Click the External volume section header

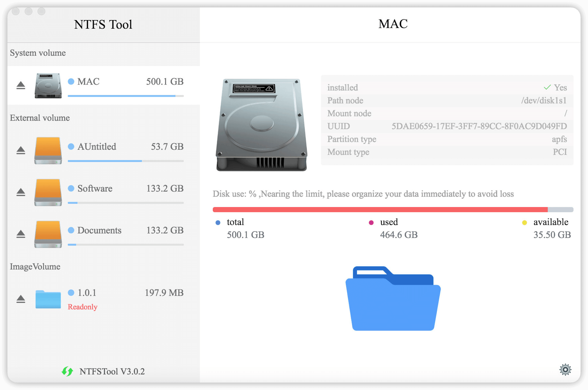tap(40, 118)
